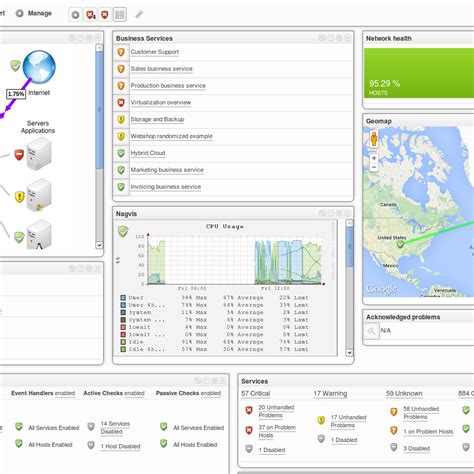Click the server node with red critical badge
474x474 pixels.
click(39, 154)
